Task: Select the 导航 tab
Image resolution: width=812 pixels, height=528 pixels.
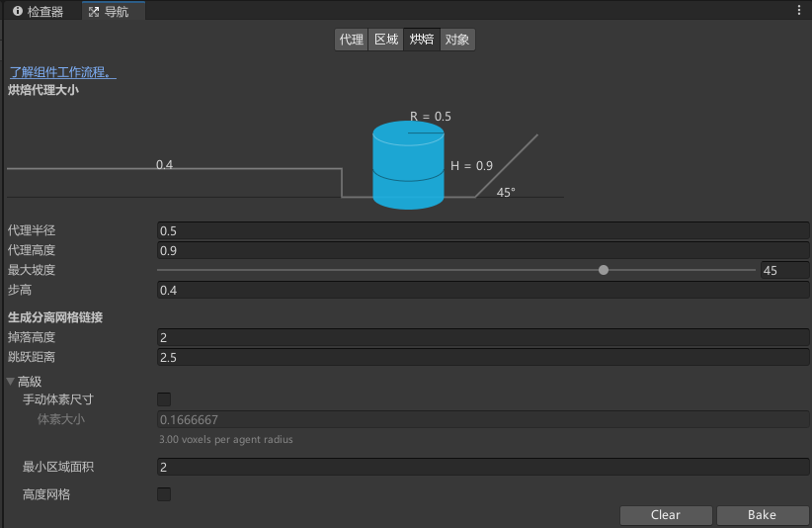Action: coord(109,12)
